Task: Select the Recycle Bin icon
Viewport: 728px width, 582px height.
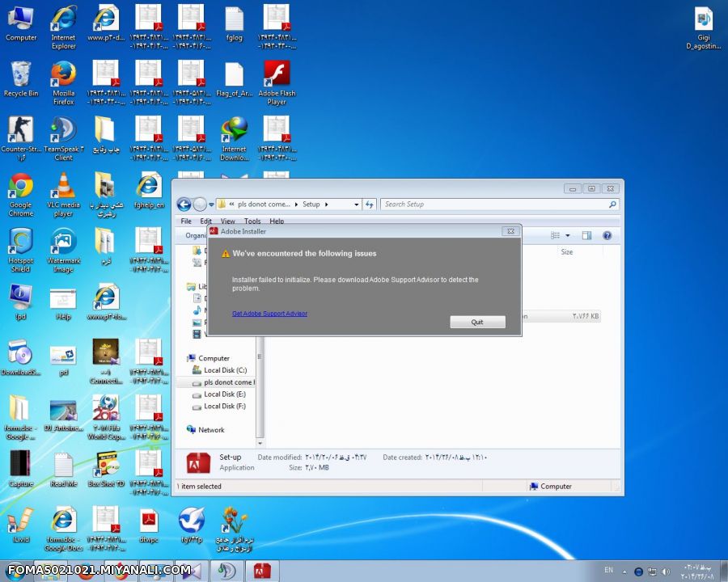Action: 21,79
